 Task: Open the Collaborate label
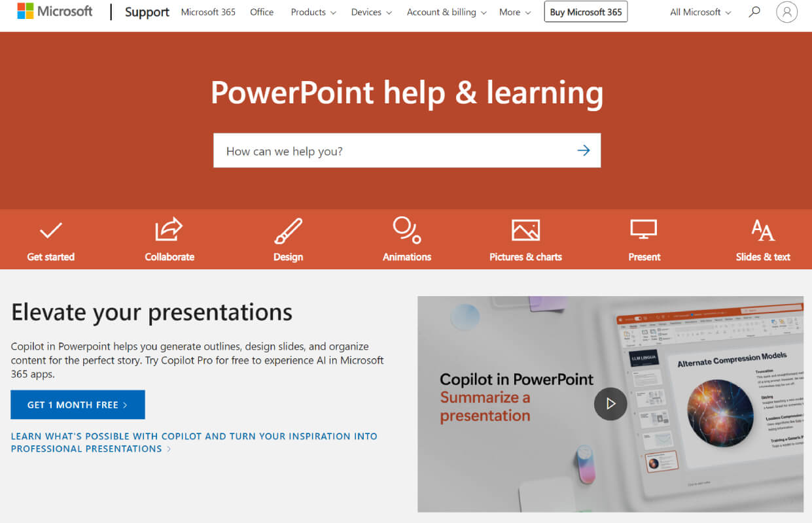[169, 257]
